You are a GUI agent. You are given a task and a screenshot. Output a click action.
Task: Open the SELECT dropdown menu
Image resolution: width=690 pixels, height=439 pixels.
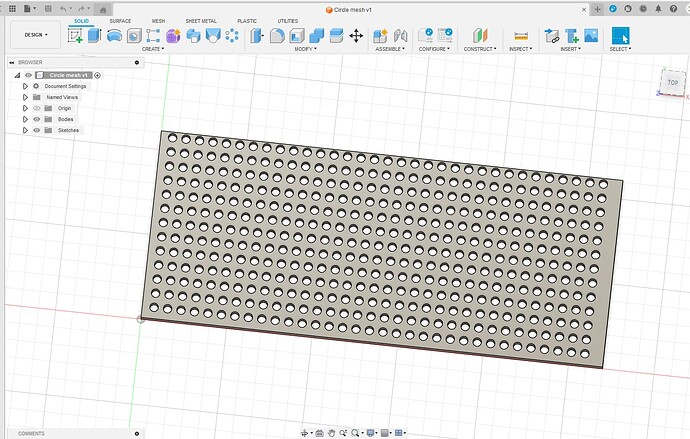coord(620,49)
